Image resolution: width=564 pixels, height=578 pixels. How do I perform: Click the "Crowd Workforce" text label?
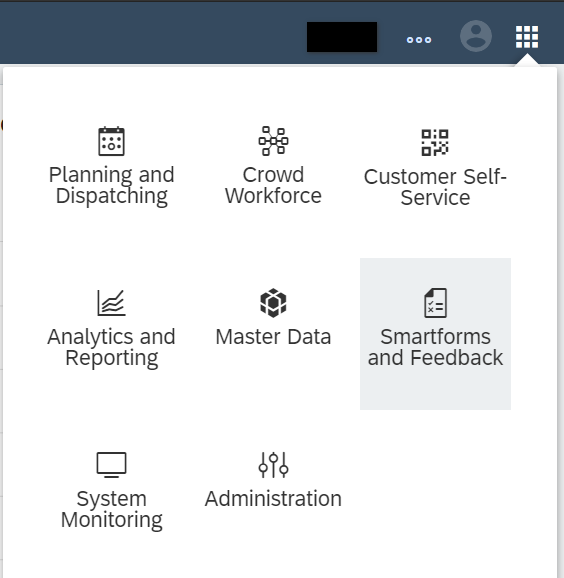273,185
